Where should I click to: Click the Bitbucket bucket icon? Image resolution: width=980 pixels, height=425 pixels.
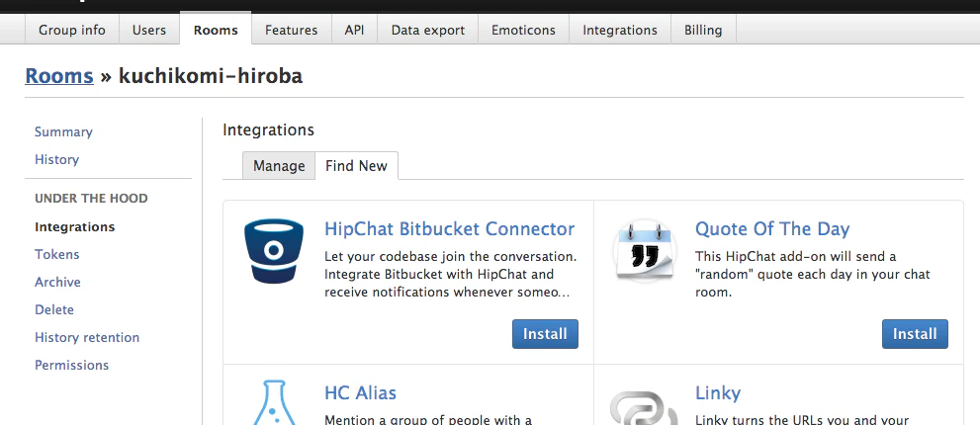[274, 251]
